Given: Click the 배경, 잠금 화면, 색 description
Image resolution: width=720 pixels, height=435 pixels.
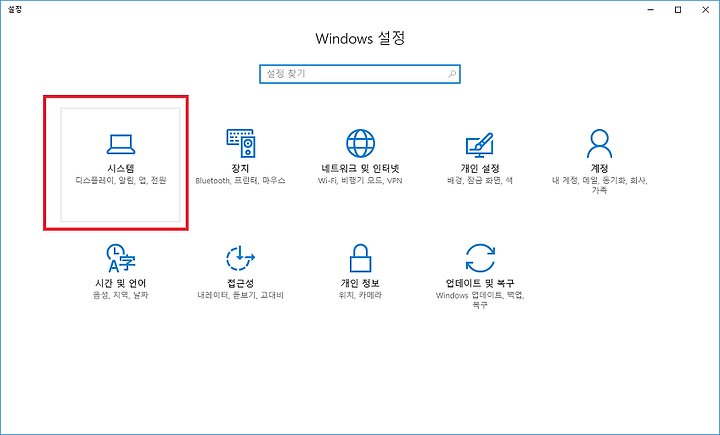Looking at the screenshot, I should 480,181.
